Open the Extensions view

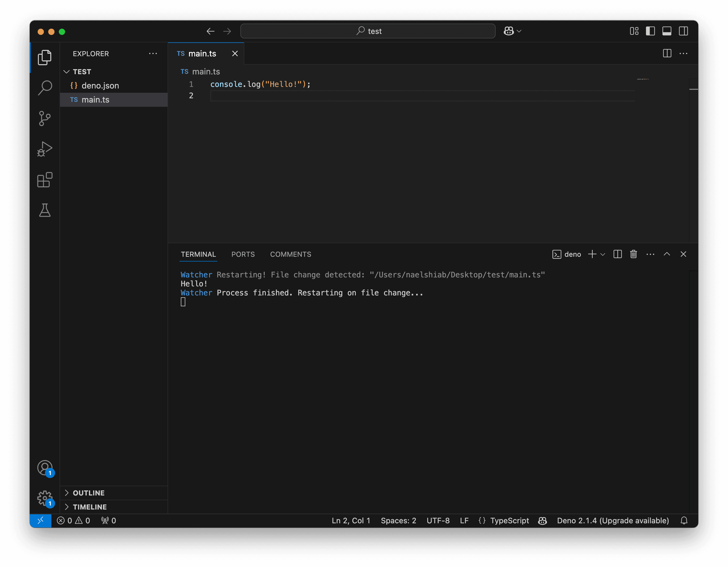(45, 180)
